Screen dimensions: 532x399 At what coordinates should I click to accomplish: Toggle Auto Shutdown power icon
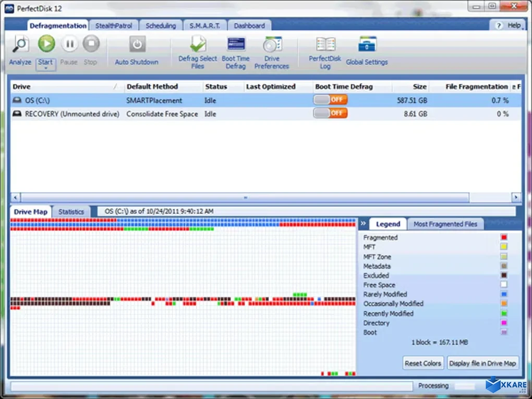(137, 44)
